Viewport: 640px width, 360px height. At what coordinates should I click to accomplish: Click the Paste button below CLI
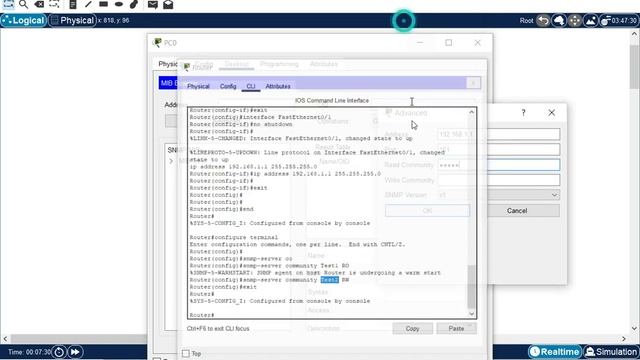(x=456, y=329)
